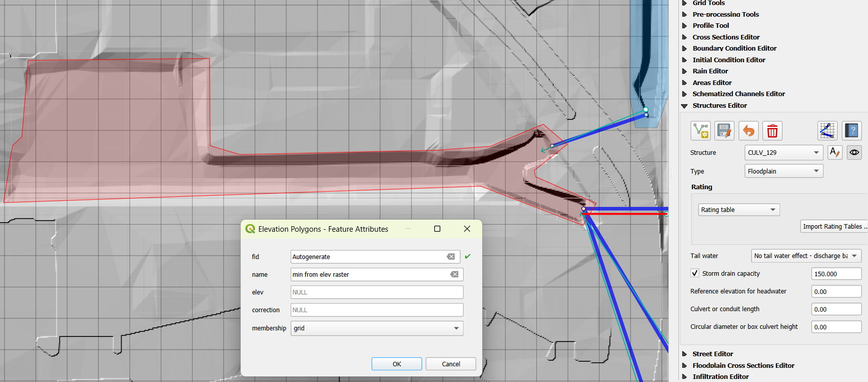Screen dimensions: 868x382
Task: Revert changes with the orange undo arrow
Action: [749, 131]
